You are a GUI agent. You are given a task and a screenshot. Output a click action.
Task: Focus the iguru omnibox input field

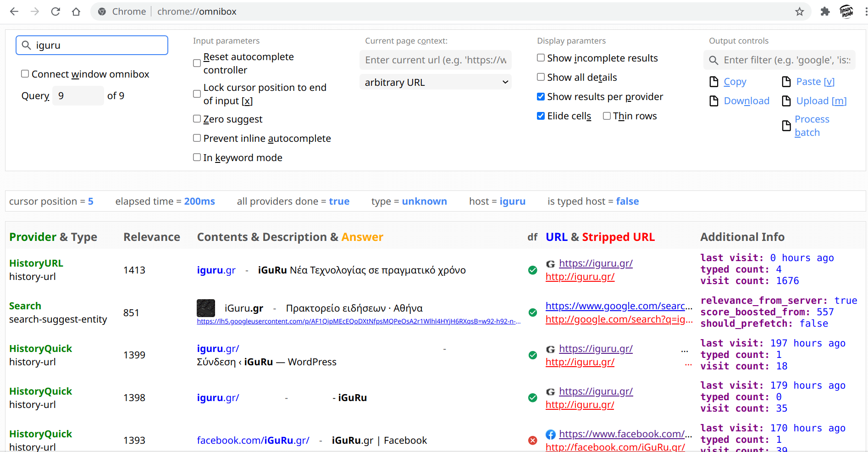(92, 45)
